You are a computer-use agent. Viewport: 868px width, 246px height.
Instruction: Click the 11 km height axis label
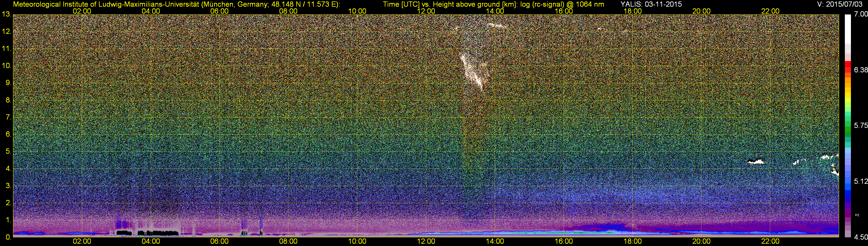coord(6,49)
